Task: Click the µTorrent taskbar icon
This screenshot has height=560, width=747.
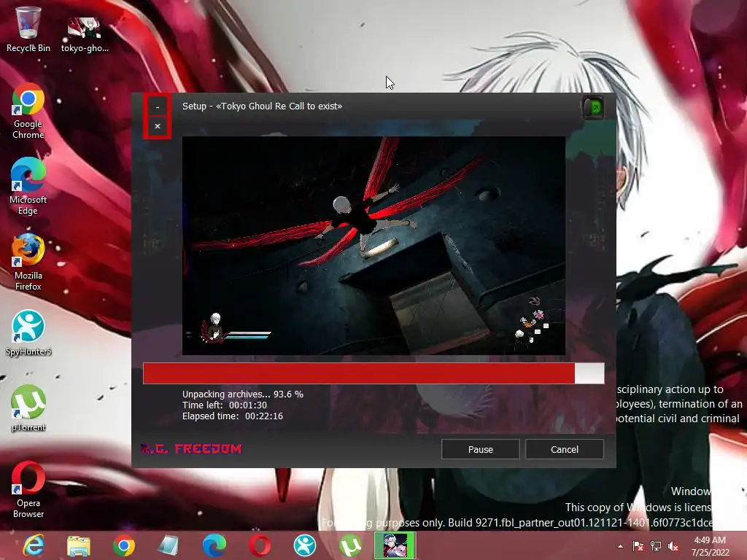Action: click(x=350, y=545)
